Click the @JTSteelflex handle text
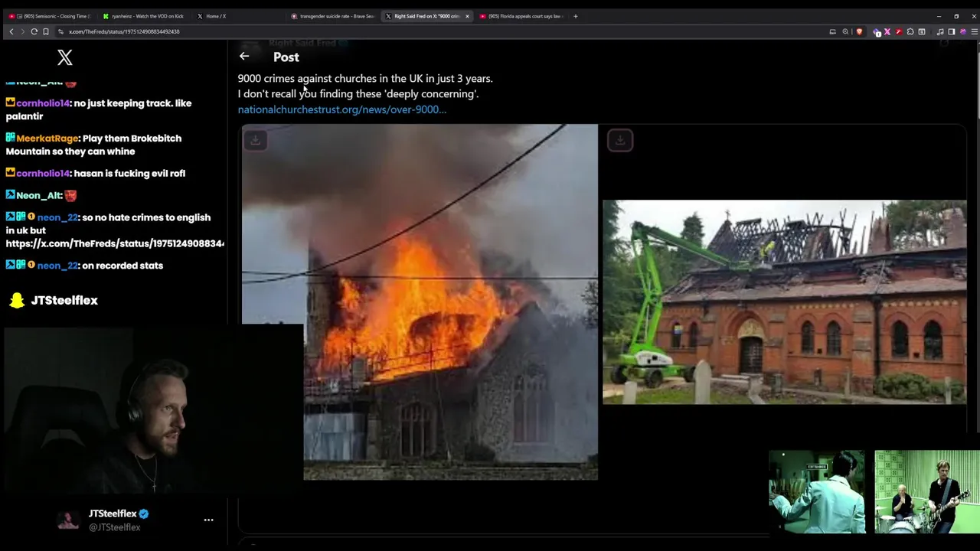 click(115, 527)
